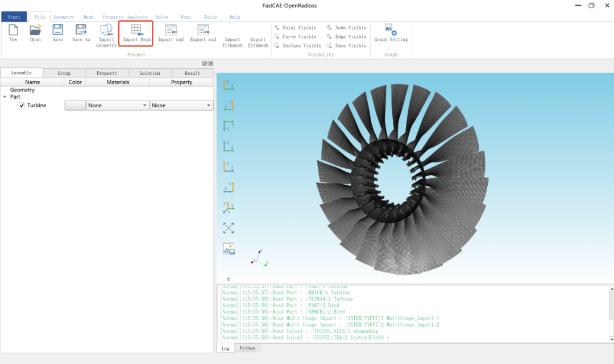Open Graph Setting
Viewport: 614px width, 364px height.
391,30
